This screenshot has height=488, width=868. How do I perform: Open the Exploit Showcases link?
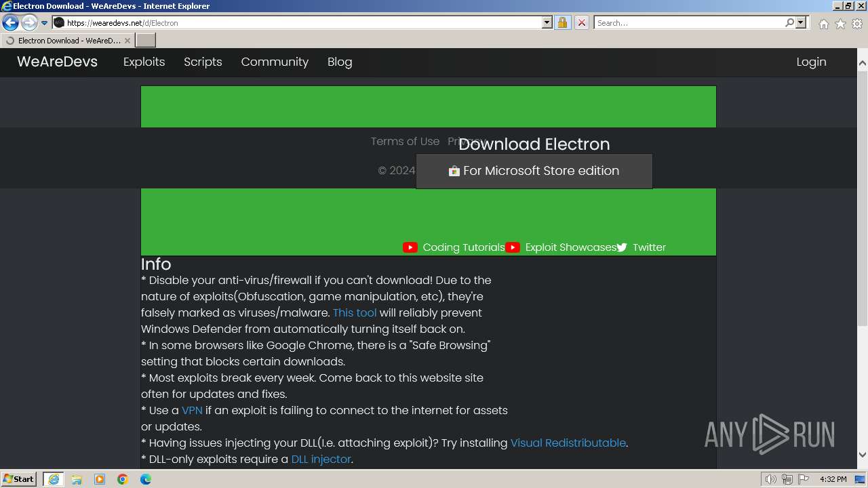pos(571,247)
